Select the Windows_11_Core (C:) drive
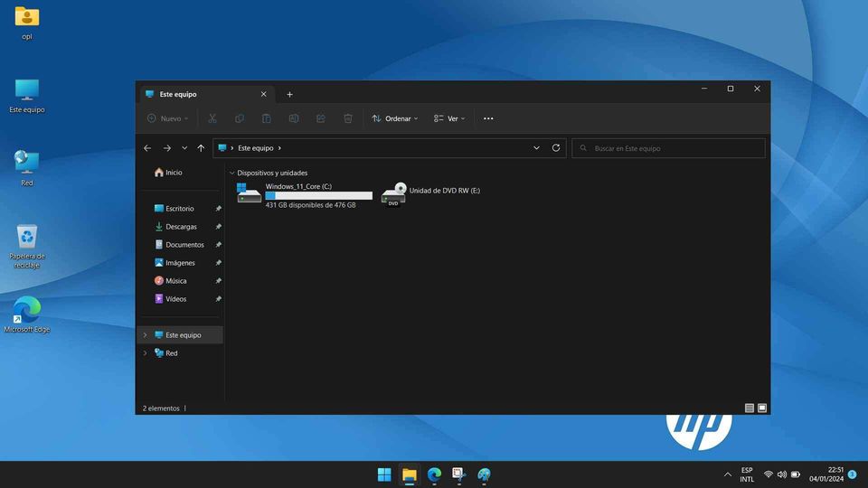Screen dimensions: 868x488 point(305,195)
